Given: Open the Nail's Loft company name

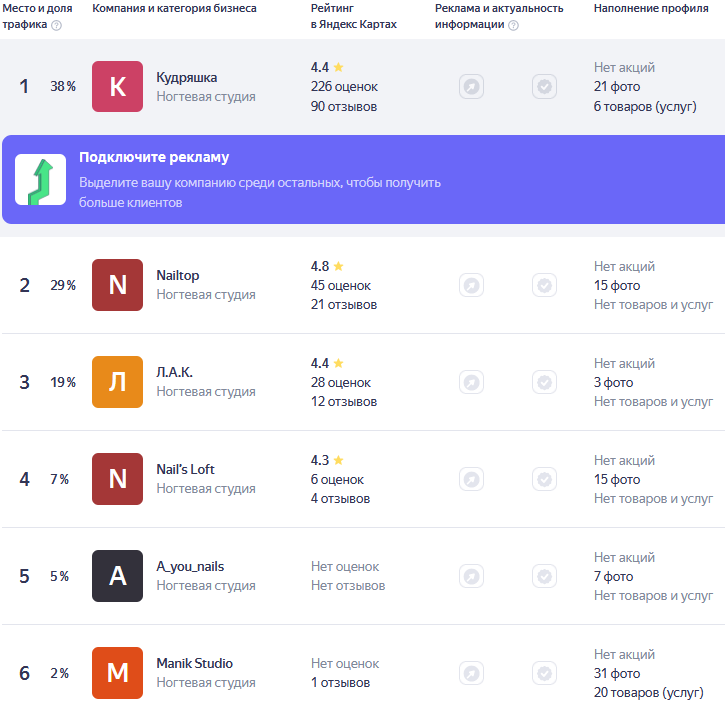Looking at the screenshot, I should point(185,469).
